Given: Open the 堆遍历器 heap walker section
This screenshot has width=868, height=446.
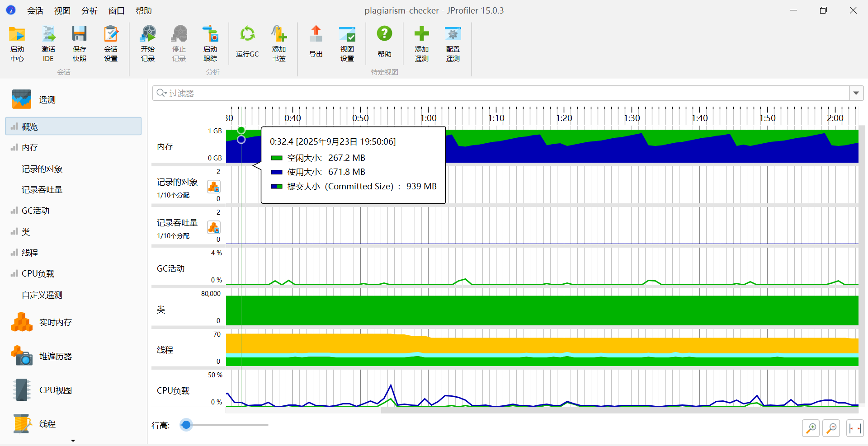Looking at the screenshot, I should click(42, 356).
